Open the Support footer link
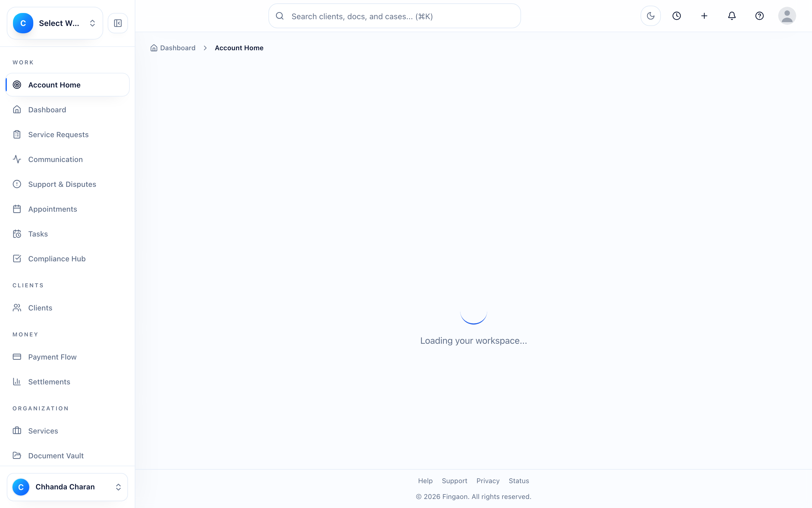Viewport: 812px width, 508px height. click(x=454, y=481)
